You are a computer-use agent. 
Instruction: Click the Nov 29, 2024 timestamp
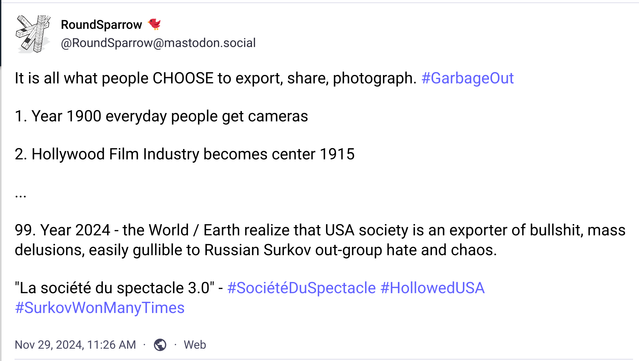(75, 345)
